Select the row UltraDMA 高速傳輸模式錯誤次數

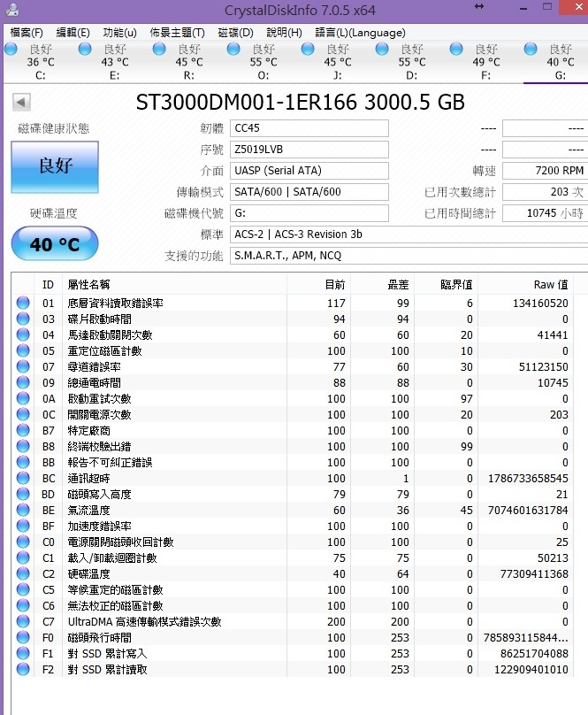coord(293,621)
